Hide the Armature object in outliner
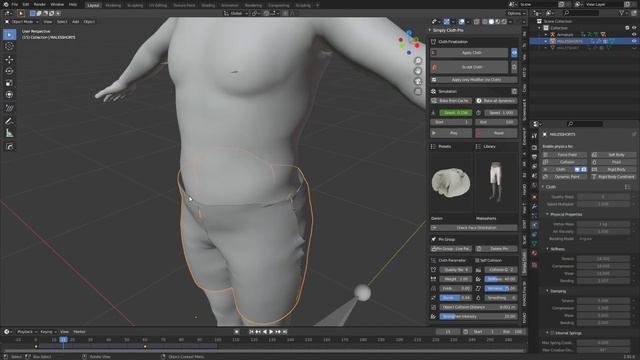Image resolution: width=640 pixels, height=360 pixels. 634,35
